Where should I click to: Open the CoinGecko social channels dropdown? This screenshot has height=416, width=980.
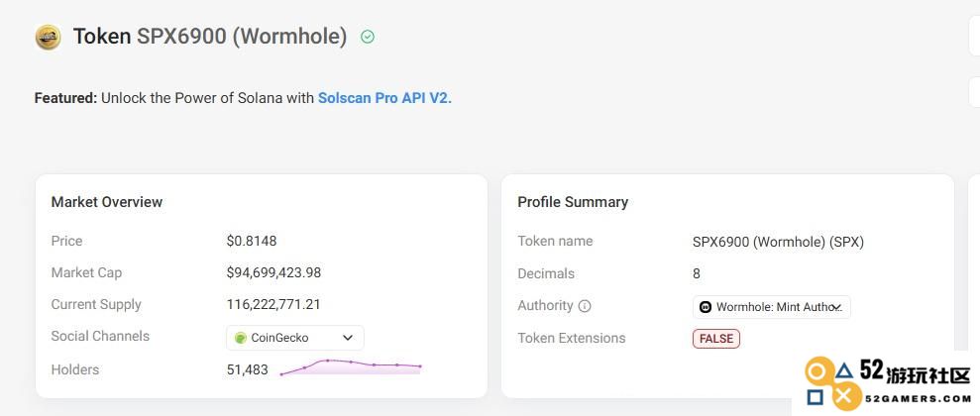[x=295, y=338]
